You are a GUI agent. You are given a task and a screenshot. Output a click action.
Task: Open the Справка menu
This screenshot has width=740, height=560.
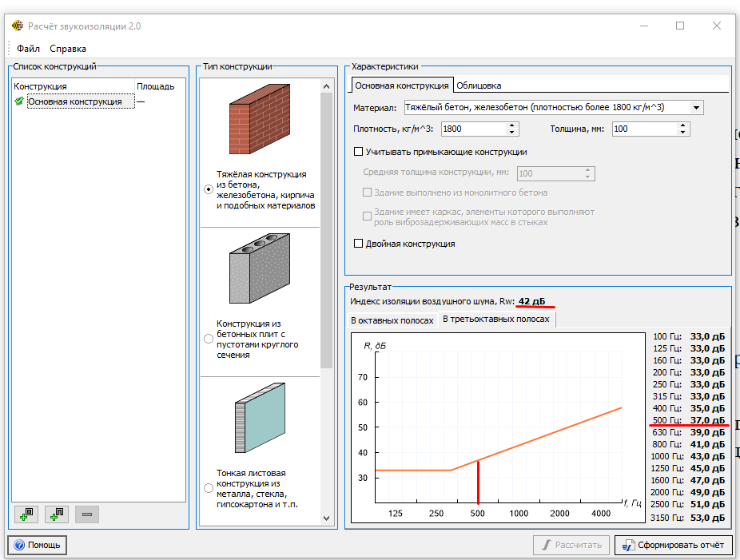coord(68,49)
